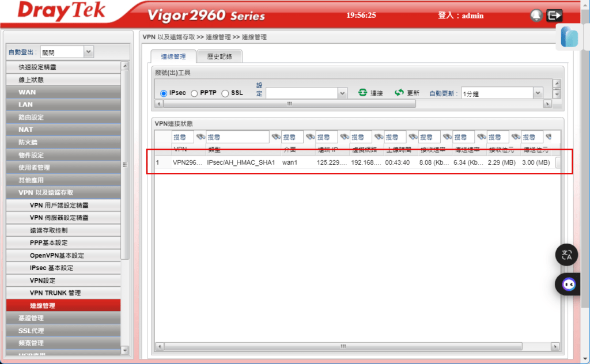The height and width of the screenshot is (364, 590).
Task: Click binoculars icon beside 上線時間 search field
Action: click(x=413, y=137)
